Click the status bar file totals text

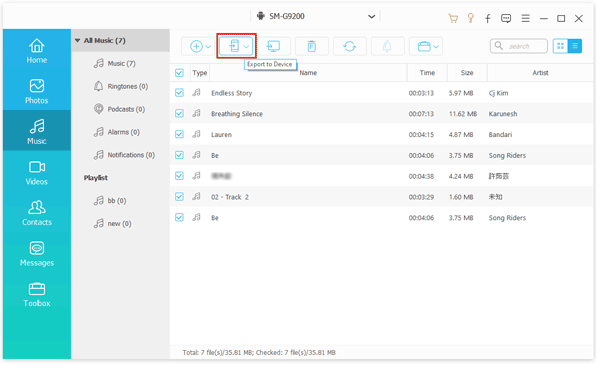point(259,352)
